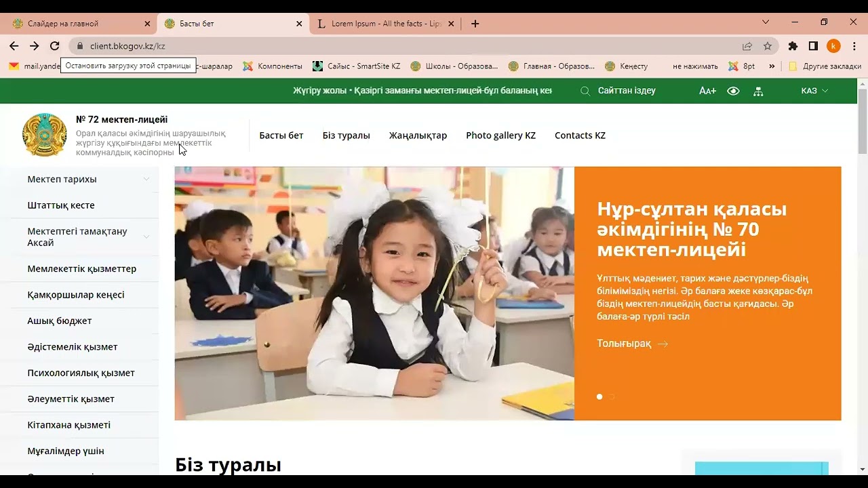Bookmark this page with star icon
Image resolution: width=868 pixels, height=488 pixels.
click(768, 46)
